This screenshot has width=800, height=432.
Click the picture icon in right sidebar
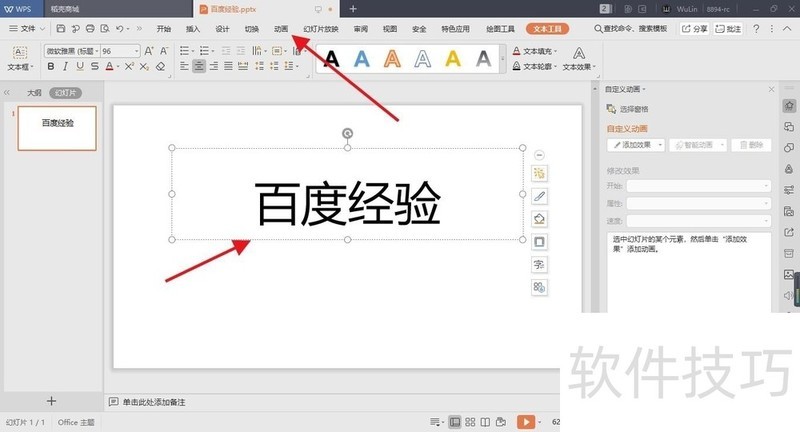[789, 274]
